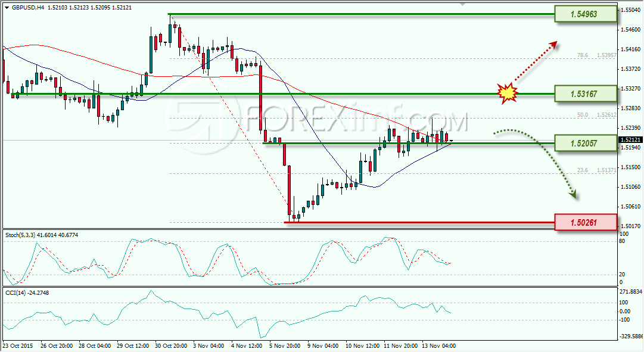Click the 1.54160 price on the axis
This screenshot has width=644, height=352.
point(630,49)
